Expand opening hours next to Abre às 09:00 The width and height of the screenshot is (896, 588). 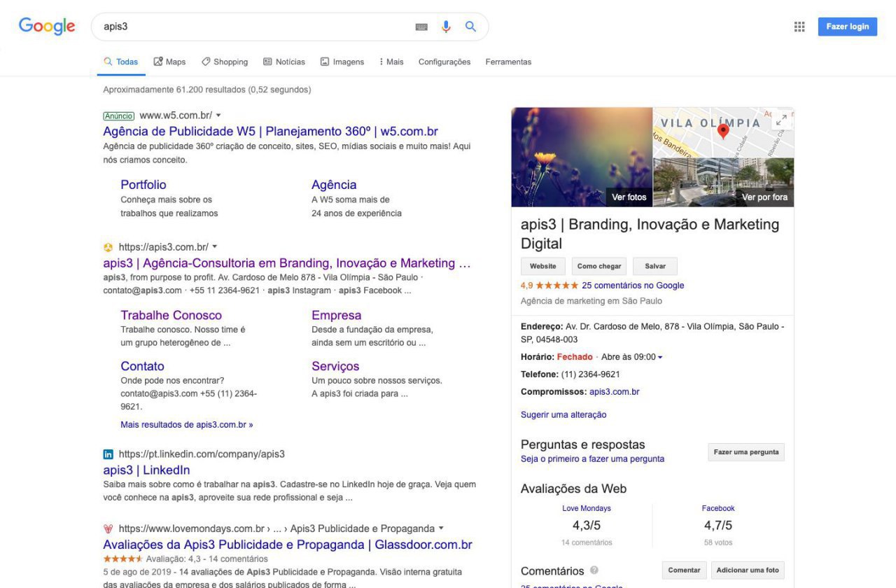[660, 357]
